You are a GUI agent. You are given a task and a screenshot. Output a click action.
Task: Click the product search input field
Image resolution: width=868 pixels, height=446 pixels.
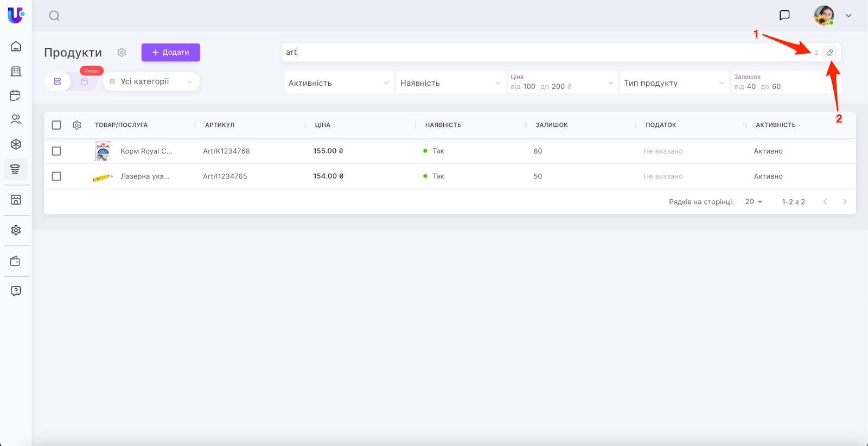point(542,53)
